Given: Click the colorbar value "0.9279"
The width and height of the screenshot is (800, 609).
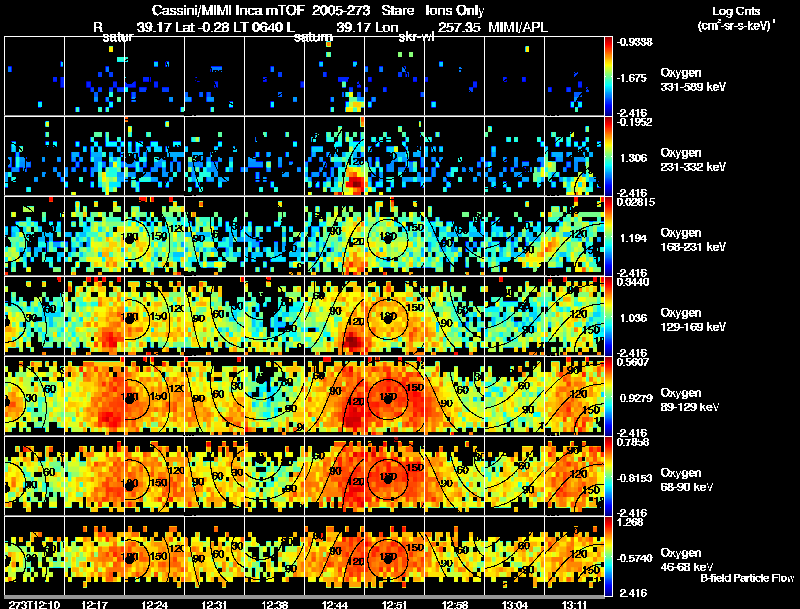Looking at the screenshot, I should 636,398.
